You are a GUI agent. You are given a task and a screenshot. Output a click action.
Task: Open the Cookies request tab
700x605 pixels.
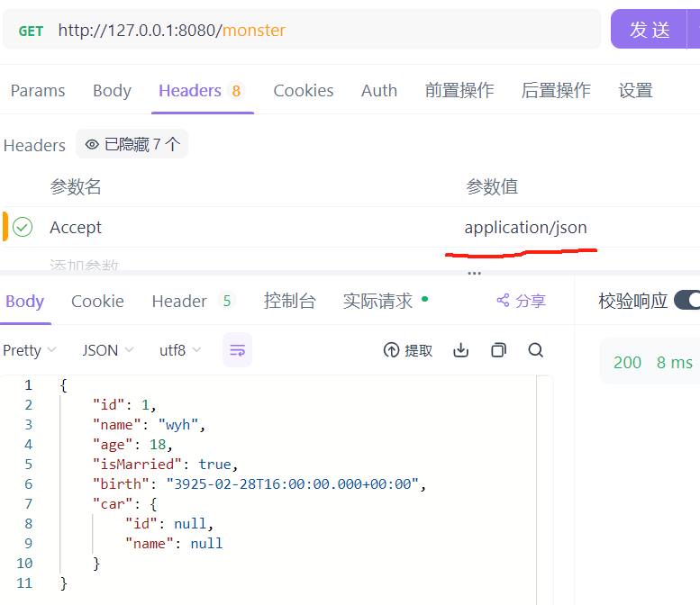(x=304, y=91)
